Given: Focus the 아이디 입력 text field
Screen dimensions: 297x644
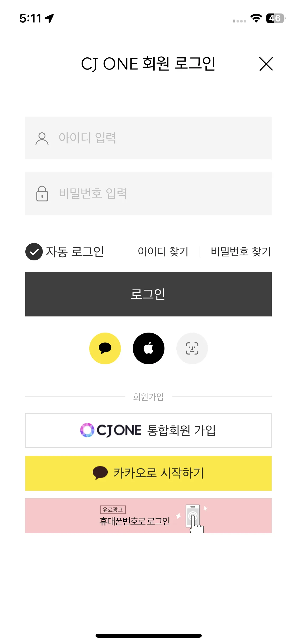Looking at the screenshot, I should 148,138.
